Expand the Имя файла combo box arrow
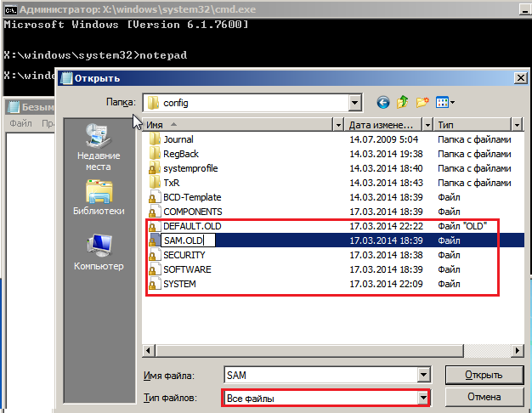532x413 pixels. (x=422, y=375)
